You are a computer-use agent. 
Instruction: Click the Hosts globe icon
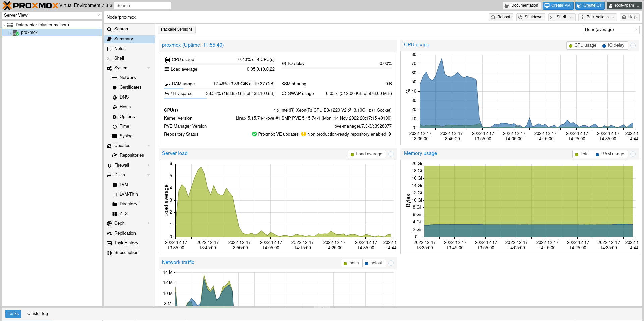[115, 107]
